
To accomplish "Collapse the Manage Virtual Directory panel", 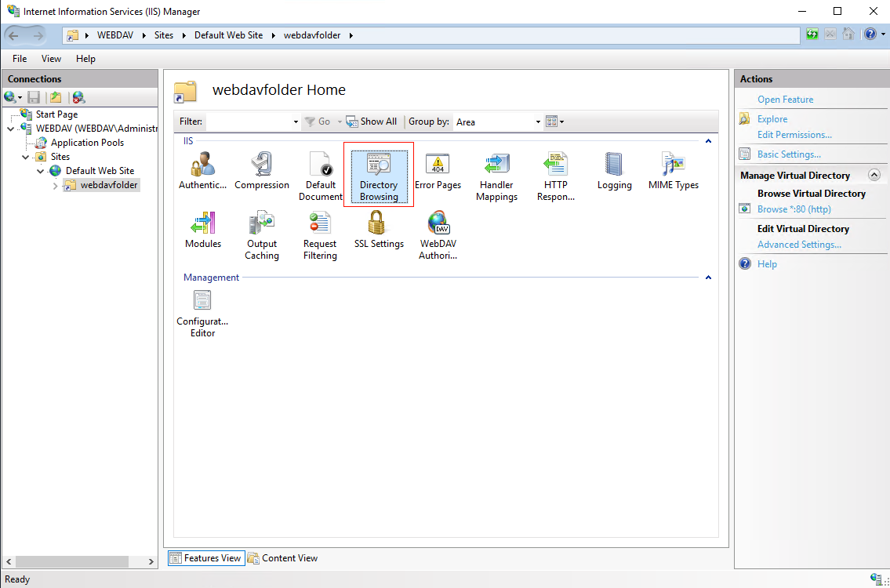I will [874, 175].
